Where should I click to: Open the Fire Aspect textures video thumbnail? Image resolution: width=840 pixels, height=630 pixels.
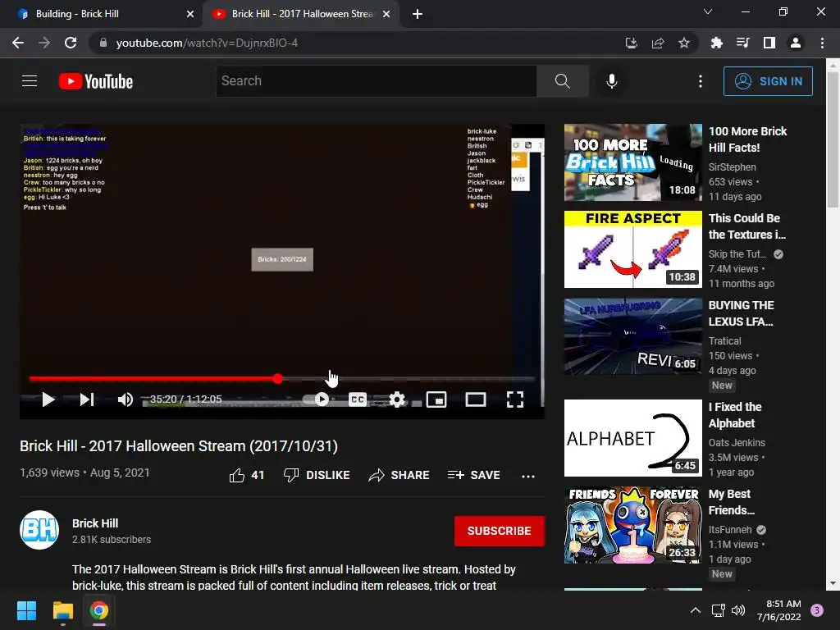[x=632, y=249]
